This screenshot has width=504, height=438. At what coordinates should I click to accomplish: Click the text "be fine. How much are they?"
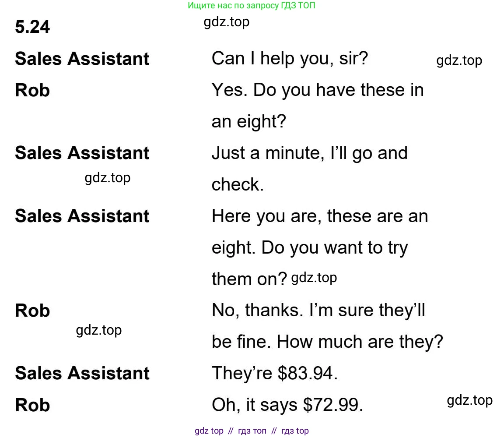point(327,342)
